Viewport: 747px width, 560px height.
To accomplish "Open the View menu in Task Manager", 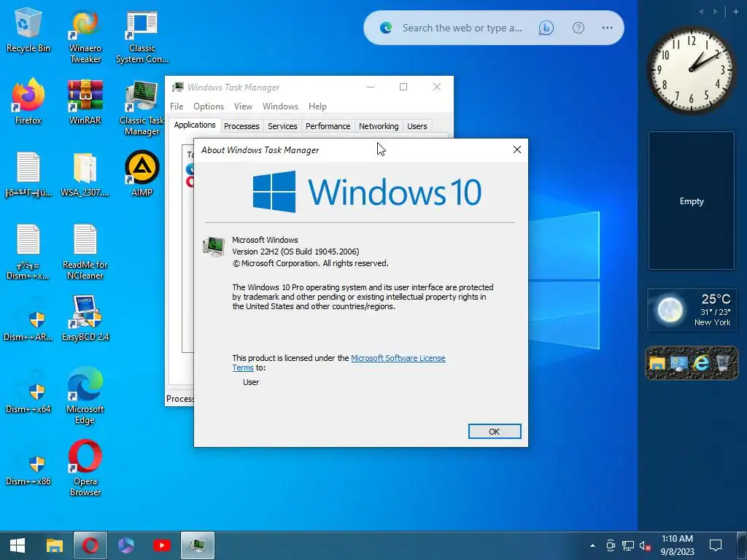I will coord(243,106).
